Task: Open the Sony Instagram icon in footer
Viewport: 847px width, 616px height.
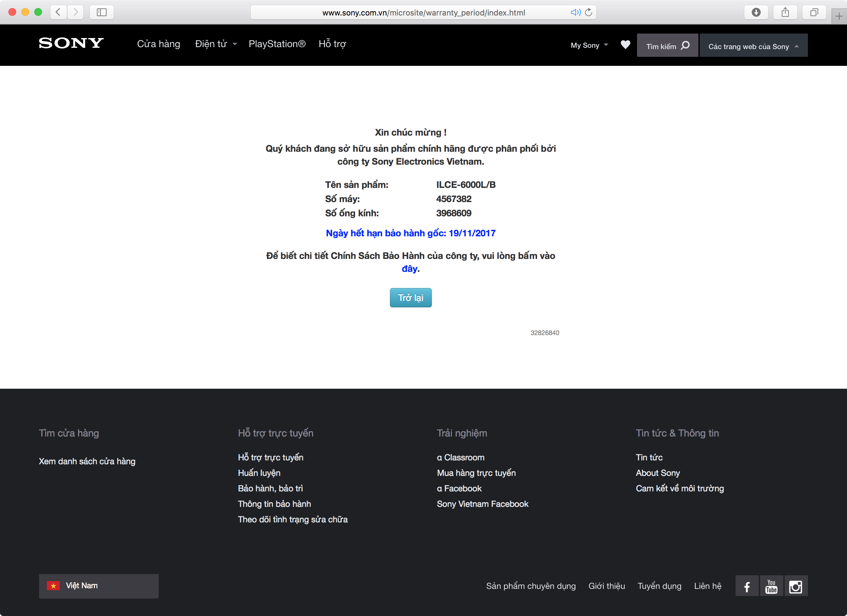Action: [796, 586]
